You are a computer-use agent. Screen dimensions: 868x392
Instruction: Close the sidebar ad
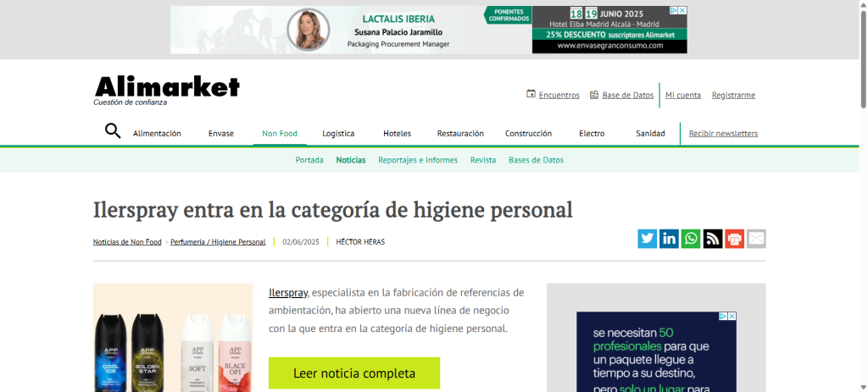[732, 317]
